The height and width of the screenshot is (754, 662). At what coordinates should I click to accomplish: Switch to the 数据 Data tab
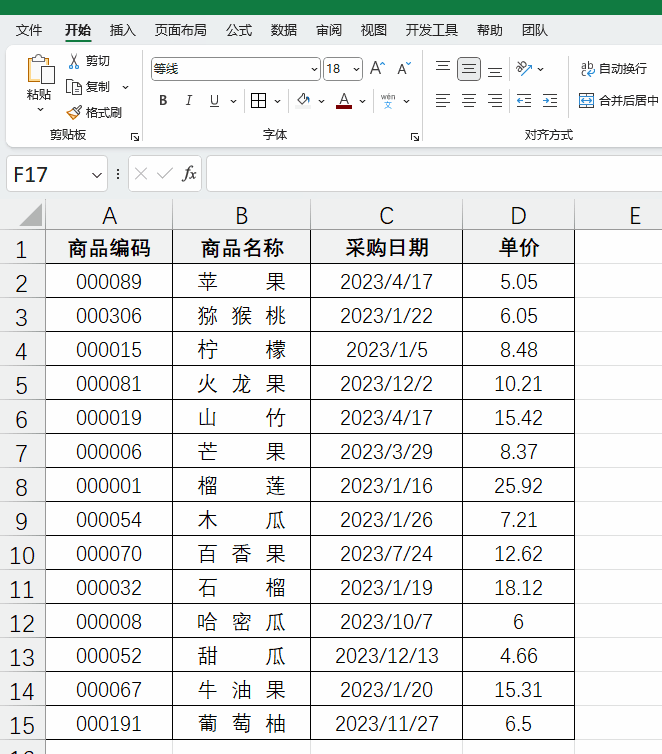(x=284, y=30)
